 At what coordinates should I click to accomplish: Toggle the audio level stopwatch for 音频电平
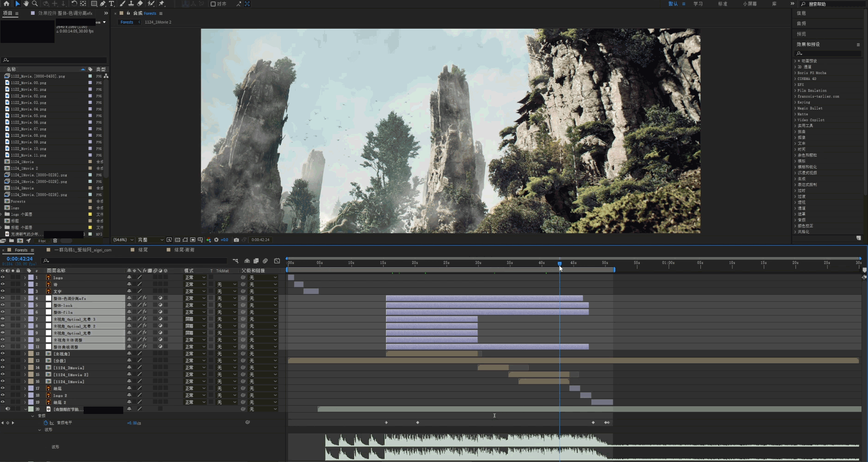coord(46,423)
